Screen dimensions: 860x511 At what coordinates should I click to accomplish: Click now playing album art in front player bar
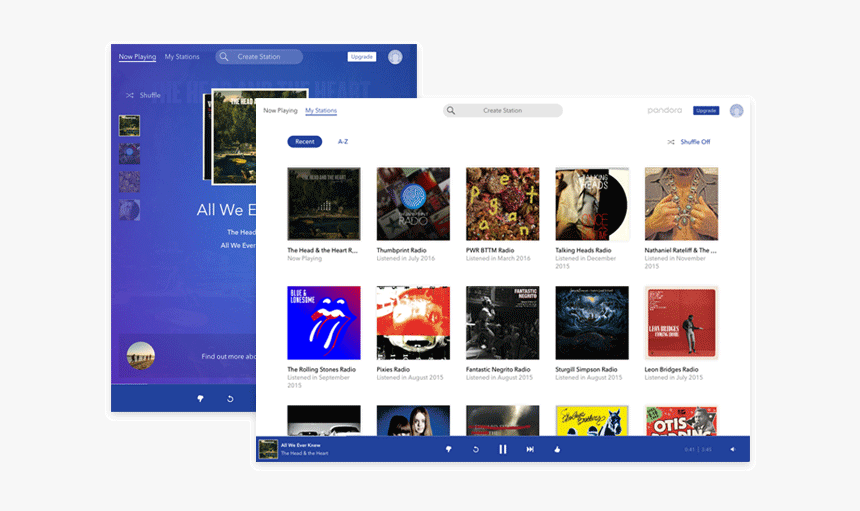pyautogui.click(x=268, y=449)
